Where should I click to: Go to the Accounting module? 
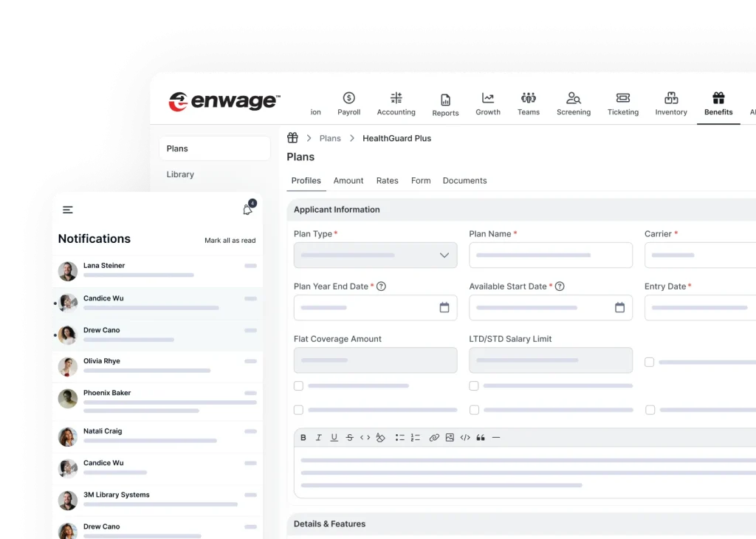coord(396,98)
